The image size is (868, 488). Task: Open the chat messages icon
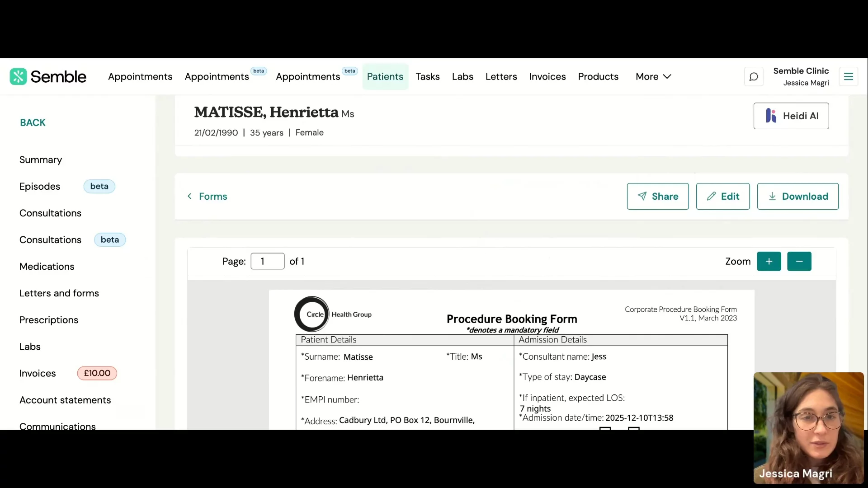754,77
